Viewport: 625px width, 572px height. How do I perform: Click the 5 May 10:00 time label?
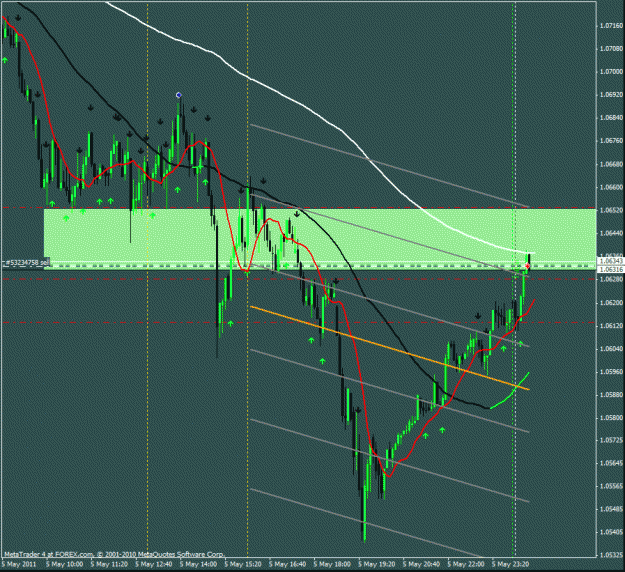coord(64,564)
